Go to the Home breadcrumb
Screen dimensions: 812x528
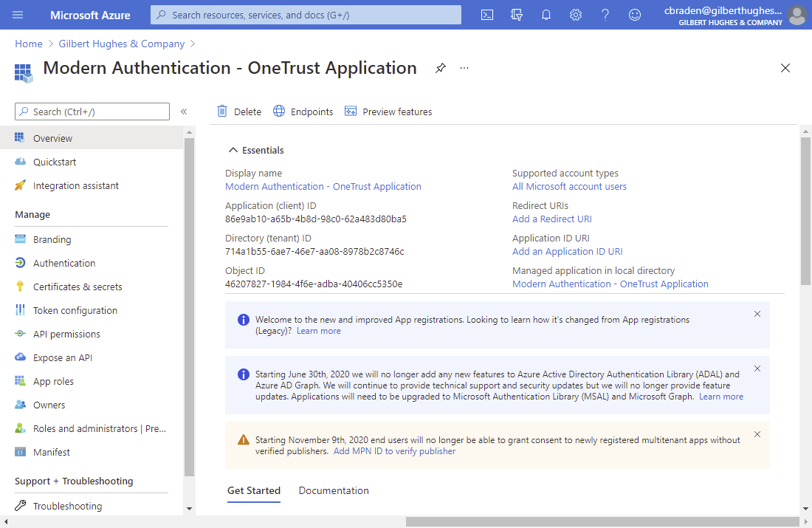(29, 44)
